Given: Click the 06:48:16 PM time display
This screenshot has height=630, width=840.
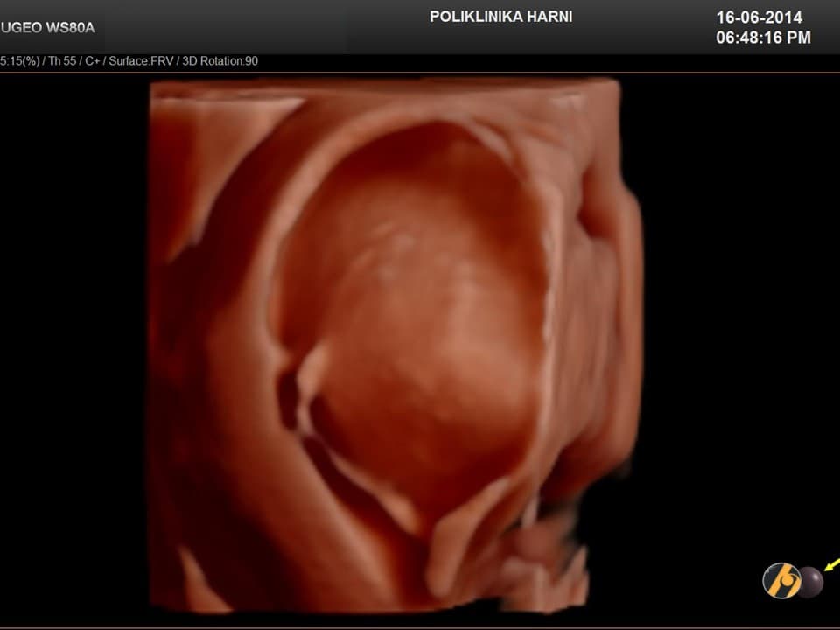Looking at the screenshot, I should pyautogui.click(x=763, y=38).
